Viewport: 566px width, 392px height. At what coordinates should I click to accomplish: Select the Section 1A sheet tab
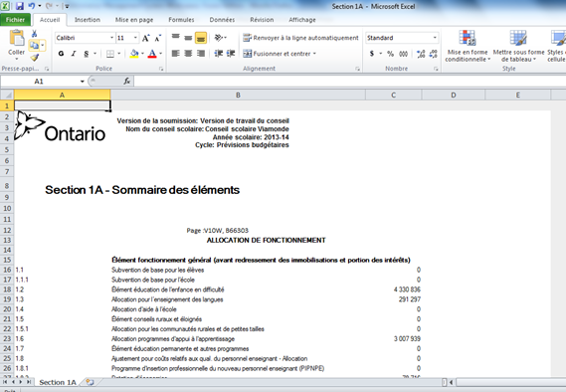click(58, 382)
